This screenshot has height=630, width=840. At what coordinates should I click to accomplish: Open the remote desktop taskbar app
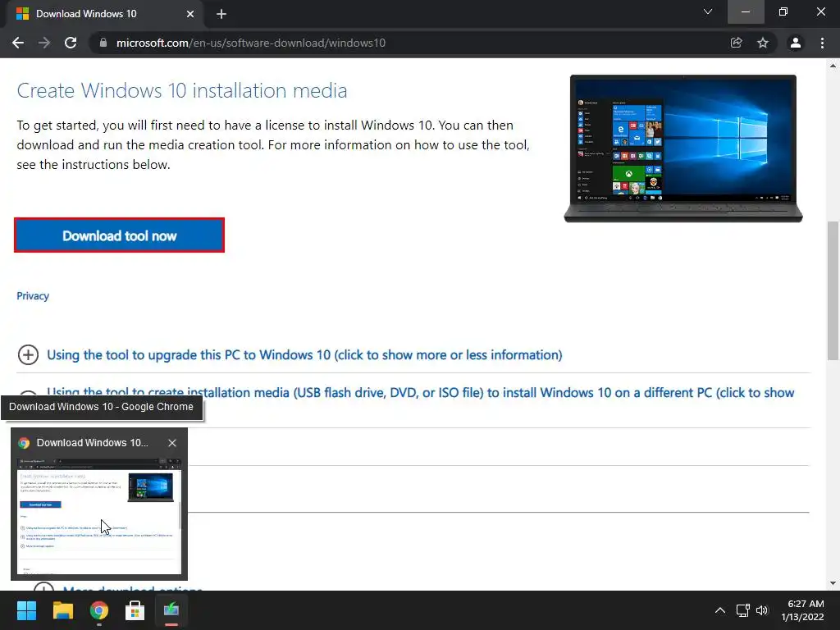click(171, 610)
